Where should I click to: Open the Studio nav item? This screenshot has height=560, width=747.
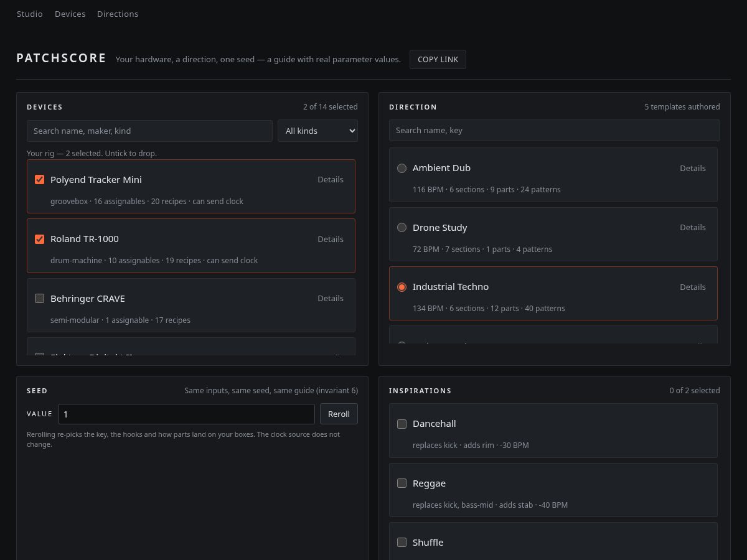click(x=29, y=14)
